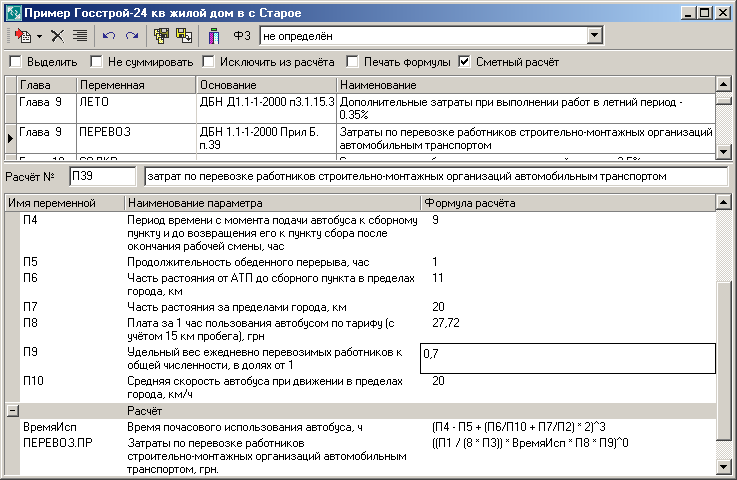Click the Расчёт № field containing П39
This screenshot has width=737, height=480.
point(102,176)
